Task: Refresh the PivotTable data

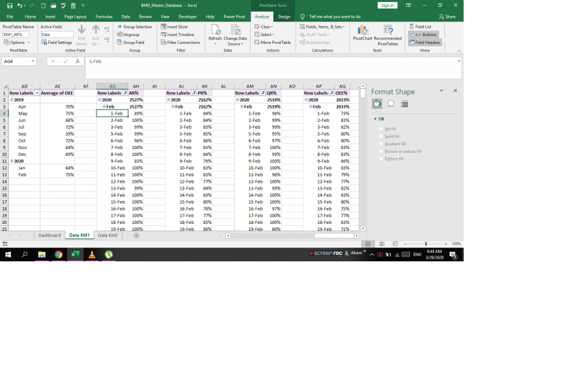Action: tap(215, 35)
